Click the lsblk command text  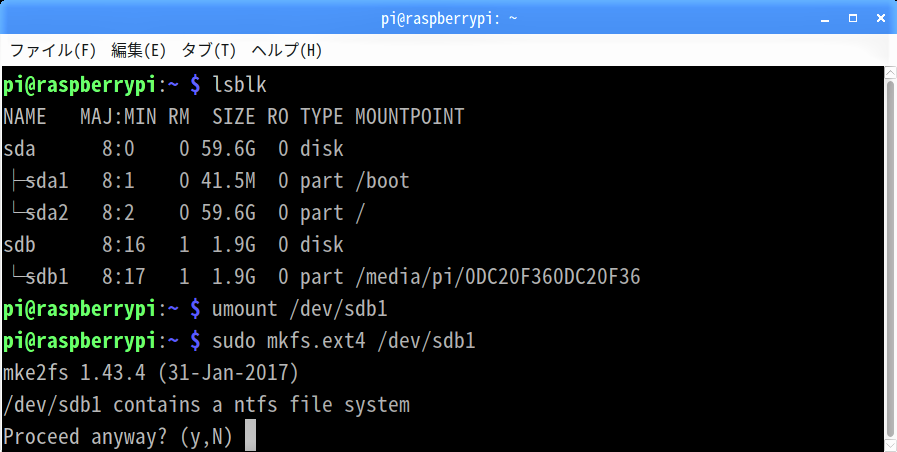239,85
